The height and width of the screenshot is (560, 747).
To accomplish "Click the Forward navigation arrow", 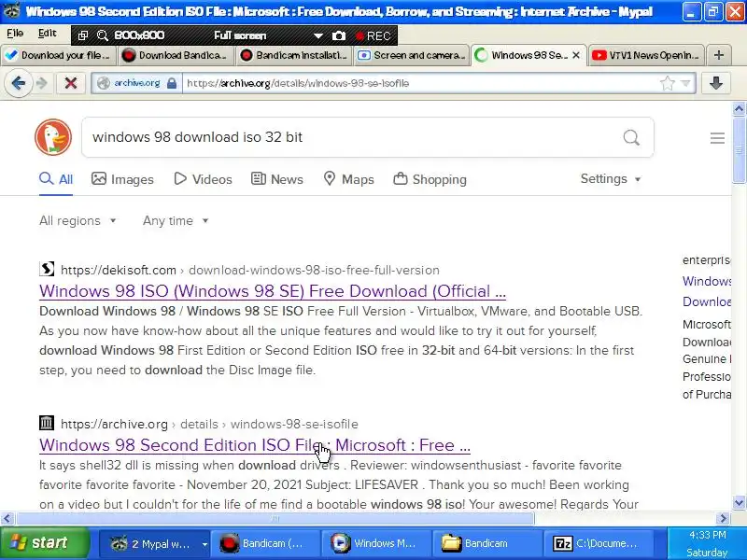I will coord(42,83).
